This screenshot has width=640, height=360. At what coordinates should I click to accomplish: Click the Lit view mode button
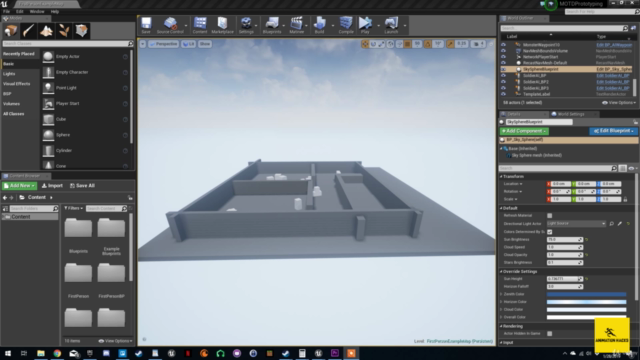pos(188,44)
